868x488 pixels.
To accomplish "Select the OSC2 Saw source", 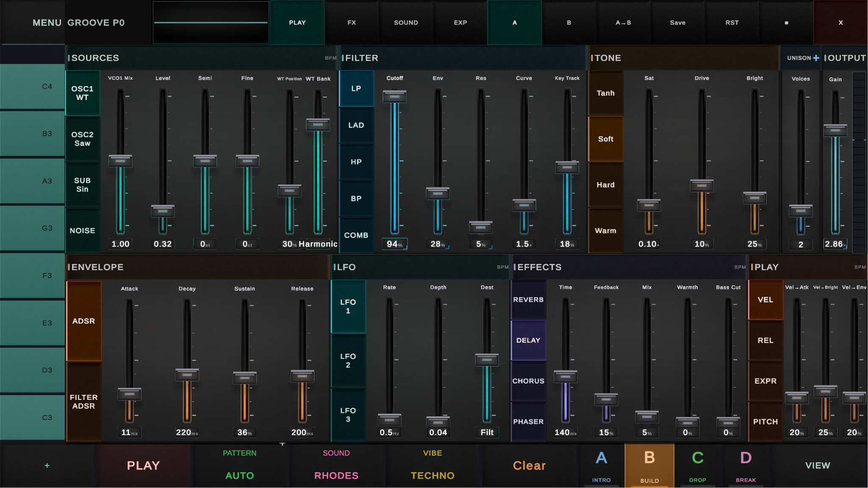I will 83,139.
